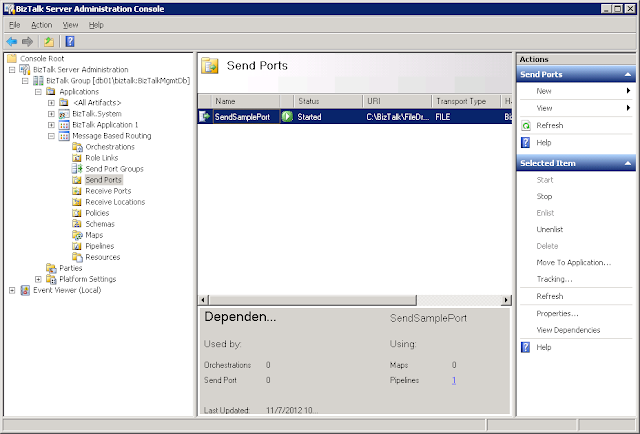Image resolution: width=640 pixels, height=434 pixels.
Task: Click the Platform Settings icon
Action: click(x=51, y=279)
